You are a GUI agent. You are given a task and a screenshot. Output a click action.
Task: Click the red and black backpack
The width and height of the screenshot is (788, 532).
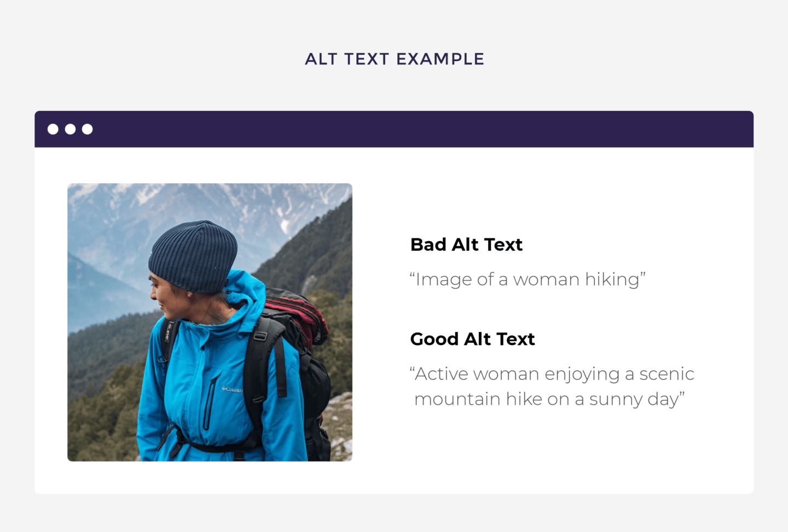click(x=298, y=317)
